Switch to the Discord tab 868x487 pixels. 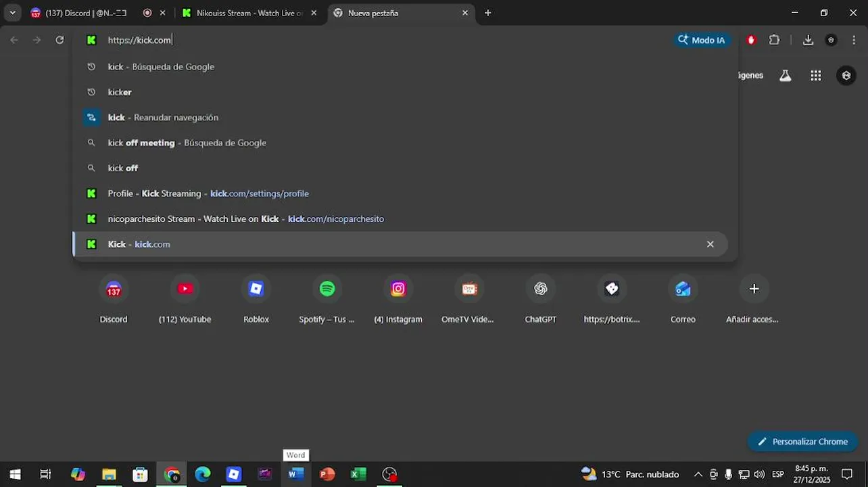coord(87,13)
